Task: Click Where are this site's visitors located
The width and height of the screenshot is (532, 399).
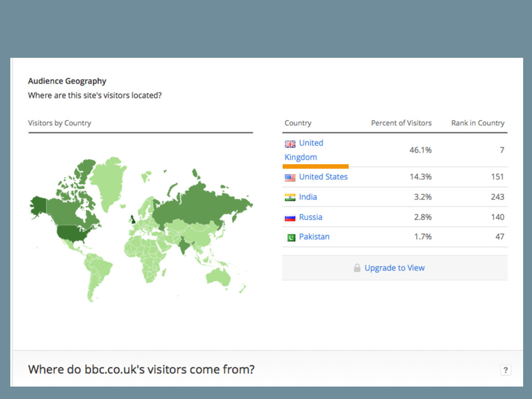Action: click(95, 96)
